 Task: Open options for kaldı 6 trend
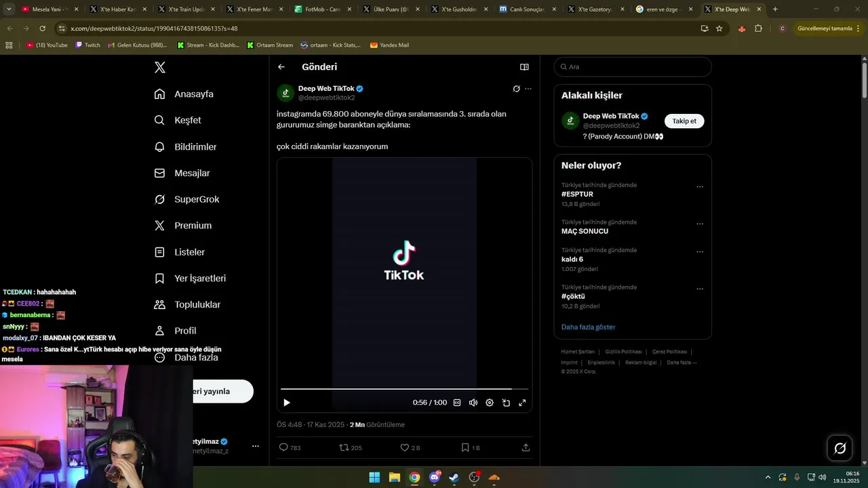700,252
